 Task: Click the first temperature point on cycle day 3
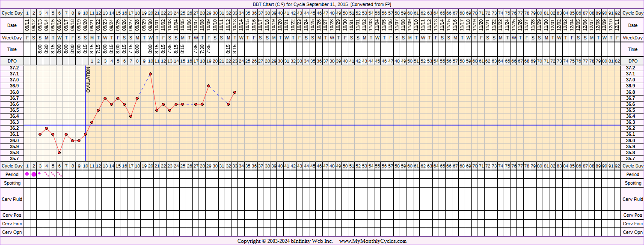40,134
